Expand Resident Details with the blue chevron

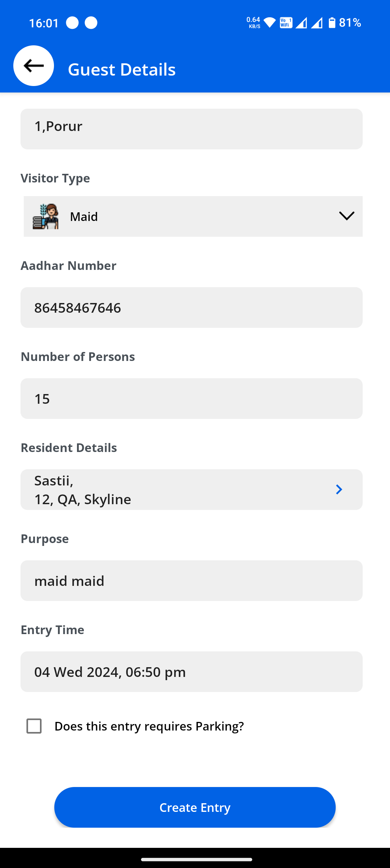click(339, 489)
